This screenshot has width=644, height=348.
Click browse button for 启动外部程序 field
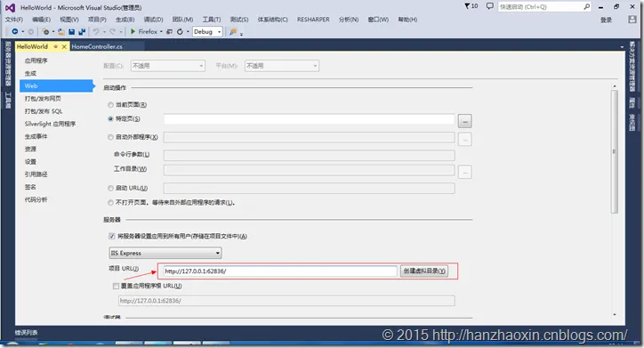coord(464,139)
